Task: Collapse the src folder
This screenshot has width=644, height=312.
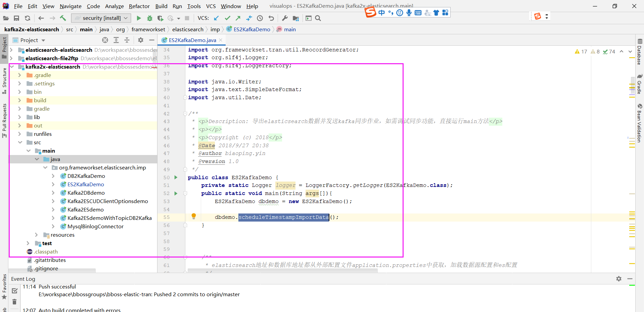Action: 20,142
